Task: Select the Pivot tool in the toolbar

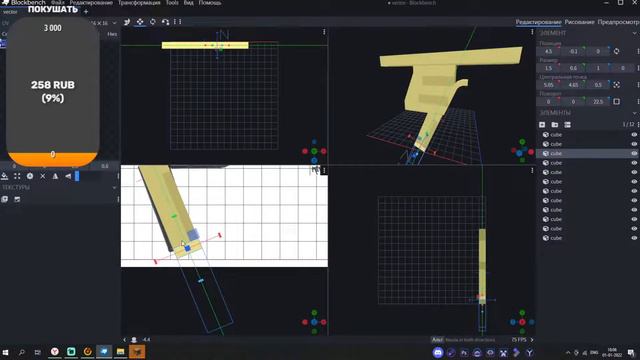Action: point(165,22)
